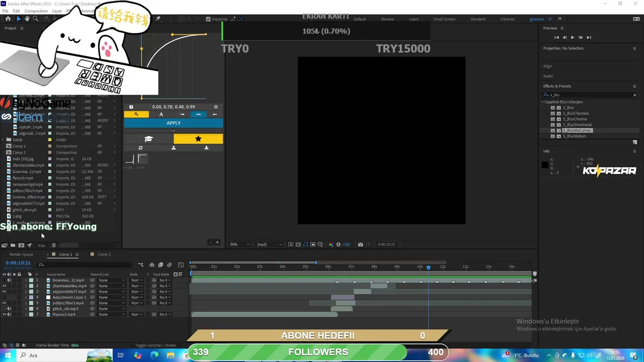Screen dimensions: 644x362
Task: Open Track Matte dropdown for 2famfaskd4bu.mp4
Action: (x=165, y=286)
